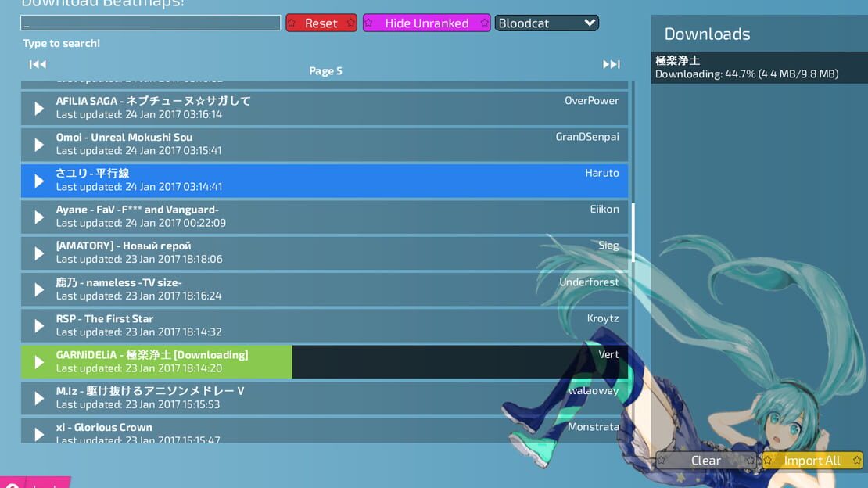Screen dimensions: 868x488
Task: Click the GARNiDELiA download progress bar
Action: pyautogui.click(x=325, y=362)
